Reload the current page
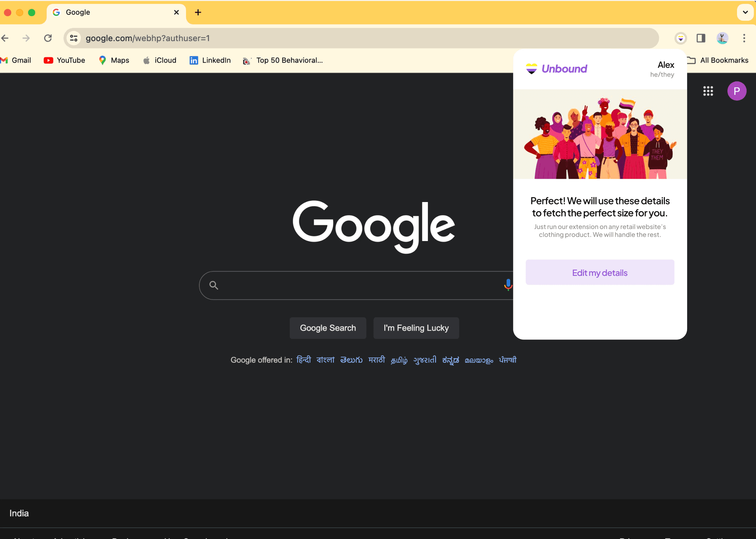This screenshot has height=539, width=756. click(48, 38)
